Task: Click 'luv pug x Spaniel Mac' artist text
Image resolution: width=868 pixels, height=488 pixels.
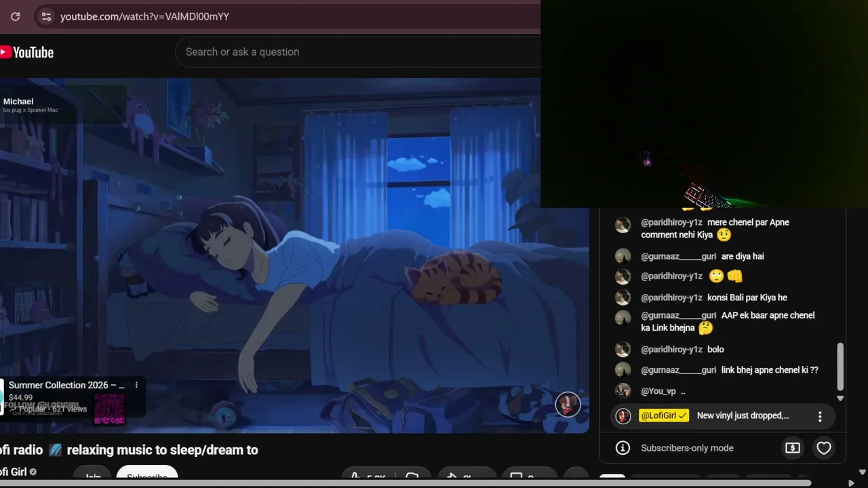Action: [x=31, y=110]
